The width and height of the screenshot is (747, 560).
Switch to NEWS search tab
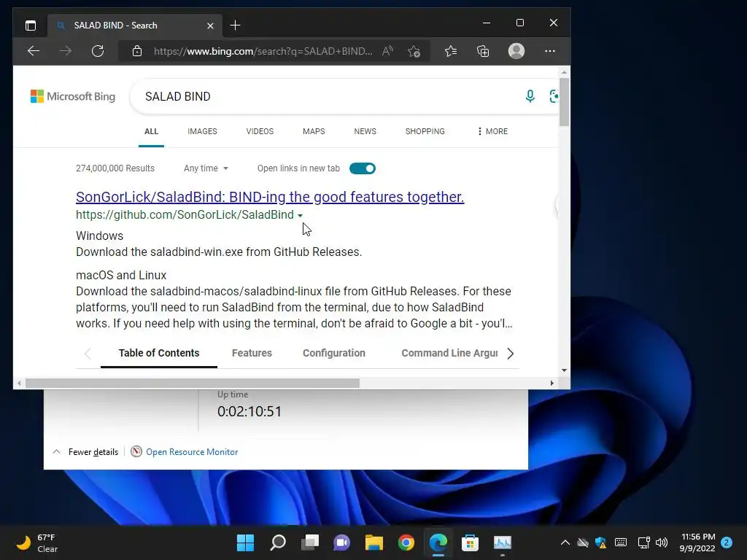tap(365, 131)
